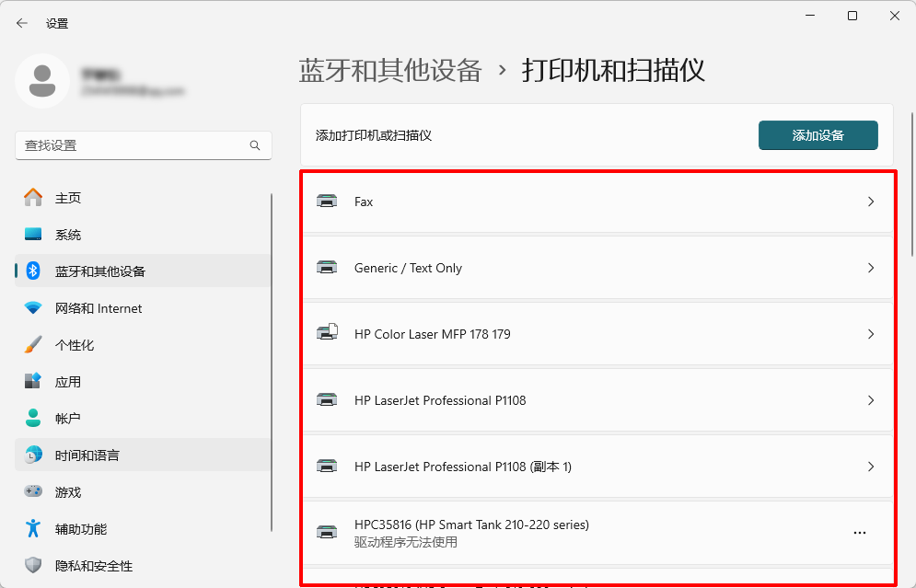Click the 个性化 paintbrush icon
This screenshot has width=916, height=588.
[33, 344]
